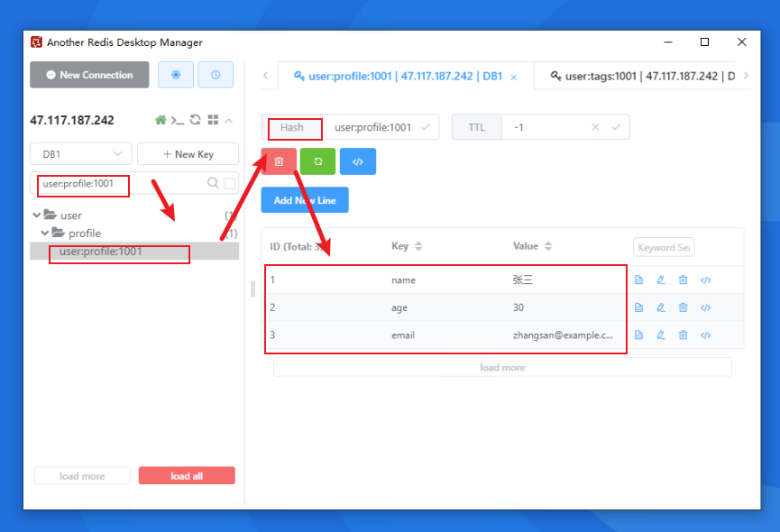The width and height of the screenshot is (780, 532).
Task: Click Add New Line button
Action: (305, 200)
